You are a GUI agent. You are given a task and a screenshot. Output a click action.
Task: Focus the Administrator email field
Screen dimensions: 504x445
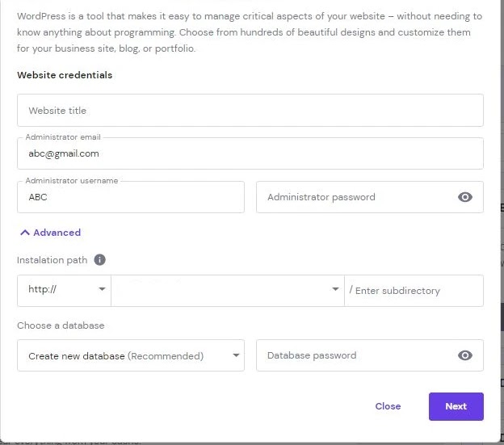tap(250, 153)
